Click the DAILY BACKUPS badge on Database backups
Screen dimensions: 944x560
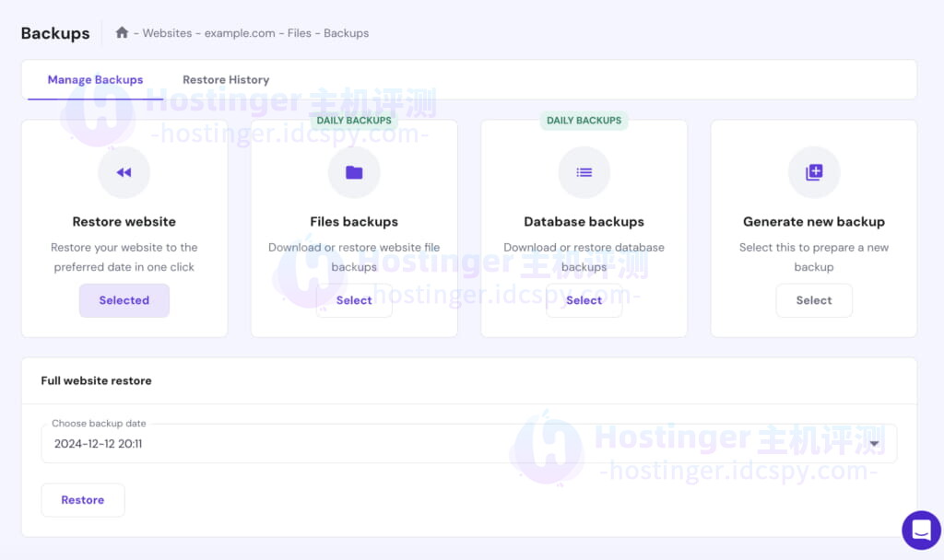[x=584, y=121]
